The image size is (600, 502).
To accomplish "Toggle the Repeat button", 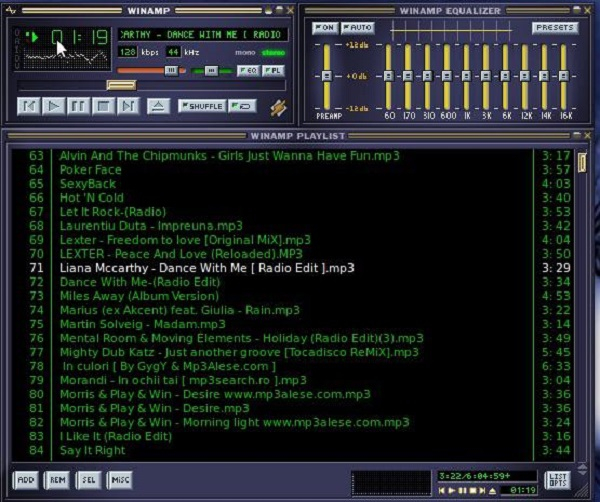I will point(242,105).
